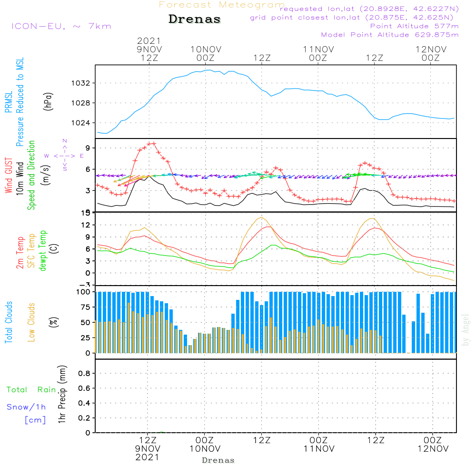Click the 'Pressure Reduced to MSL' label
Screen dimensions: 476x476
pos(20,102)
